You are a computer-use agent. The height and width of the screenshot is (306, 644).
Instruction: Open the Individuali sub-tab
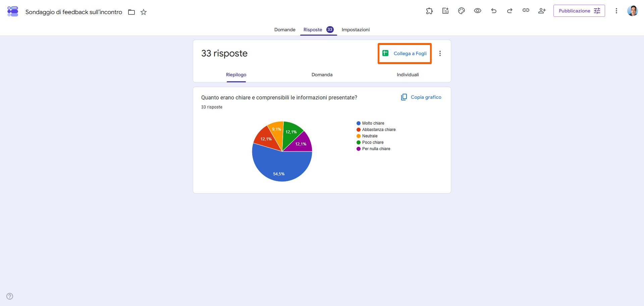[x=408, y=75]
